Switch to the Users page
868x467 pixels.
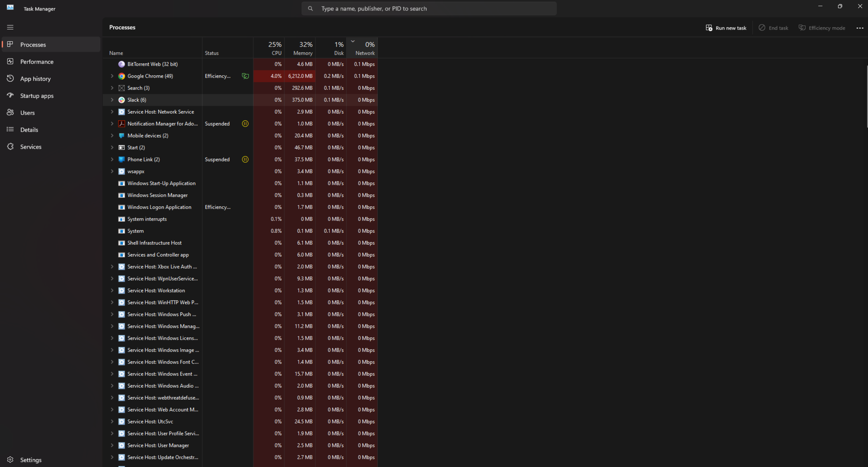point(51,113)
